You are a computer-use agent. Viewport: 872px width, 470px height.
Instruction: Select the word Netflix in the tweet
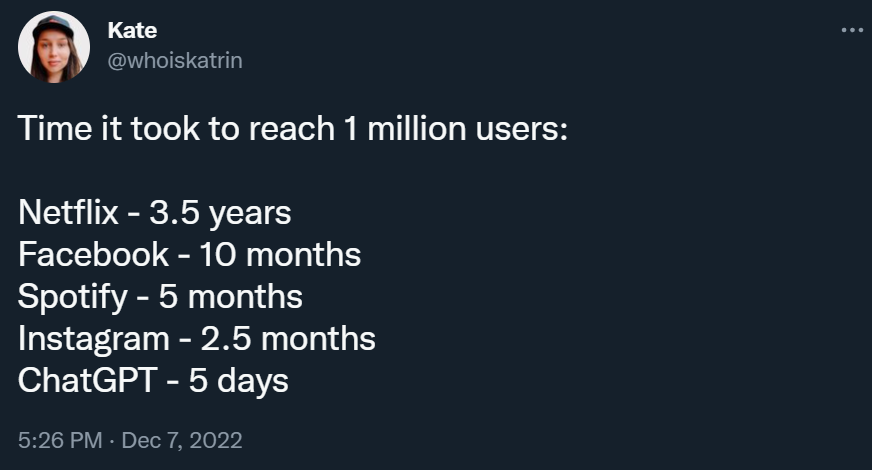pyautogui.click(x=68, y=212)
